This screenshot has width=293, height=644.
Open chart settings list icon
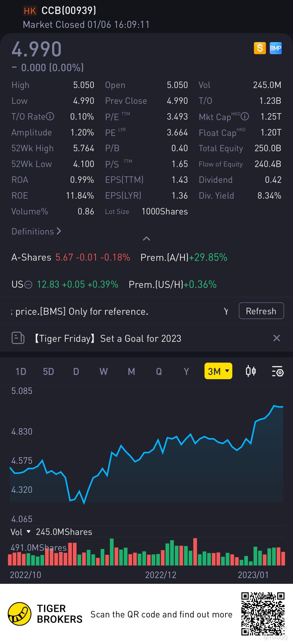(x=277, y=371)
